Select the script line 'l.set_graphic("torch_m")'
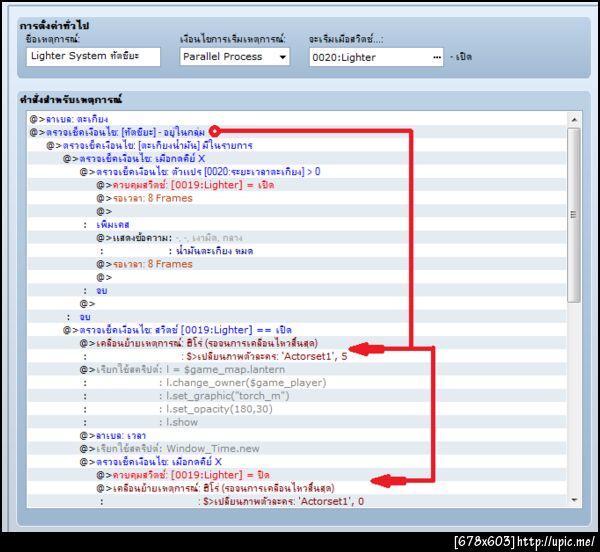Image resolution: width=600 pixels, height=552 pixels. coord(297,396)
